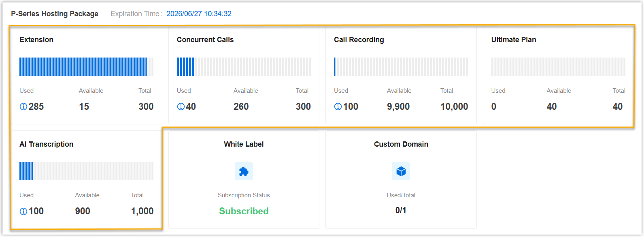Select the Extension card title
The width and height of the screenshot is (644, 237).
[36, 40]
